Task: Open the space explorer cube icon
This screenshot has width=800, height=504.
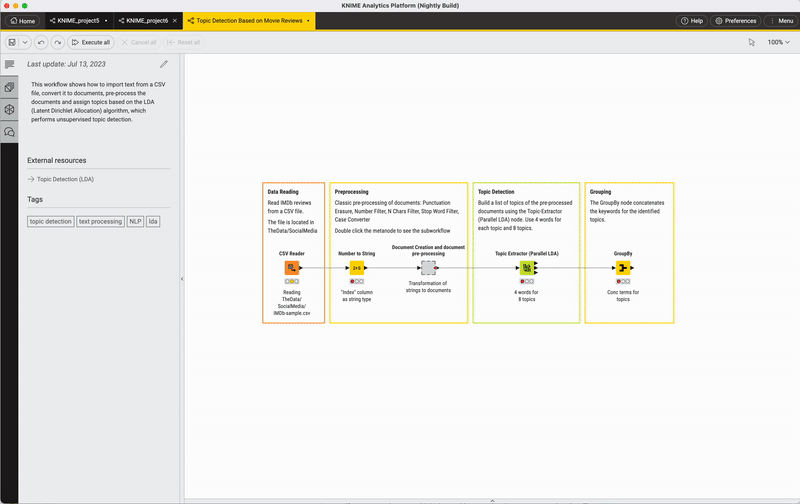Action: 9,109
